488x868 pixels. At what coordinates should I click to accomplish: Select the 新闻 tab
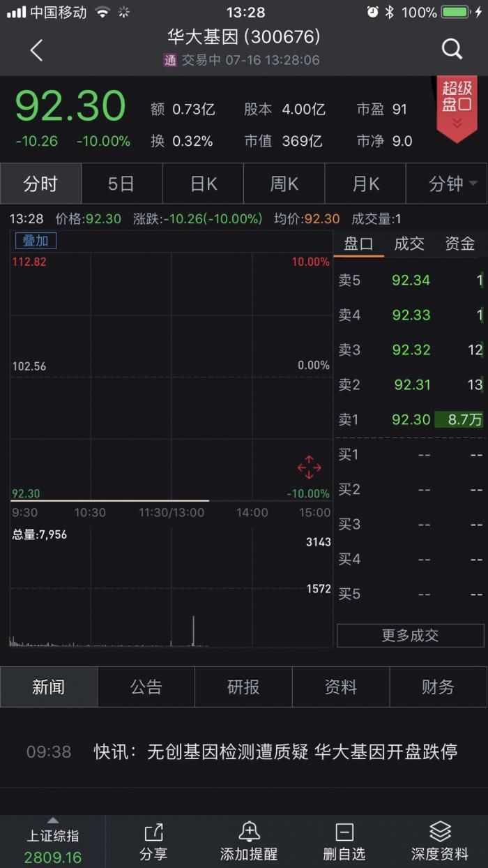[49, 687]
